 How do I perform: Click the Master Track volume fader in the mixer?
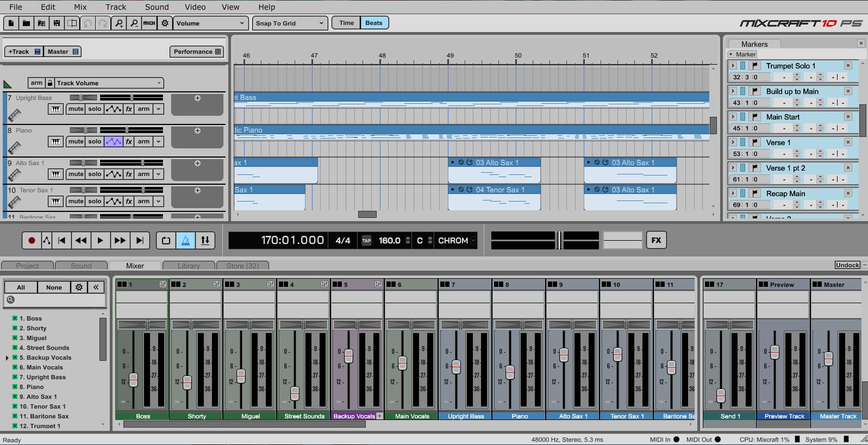828,359
